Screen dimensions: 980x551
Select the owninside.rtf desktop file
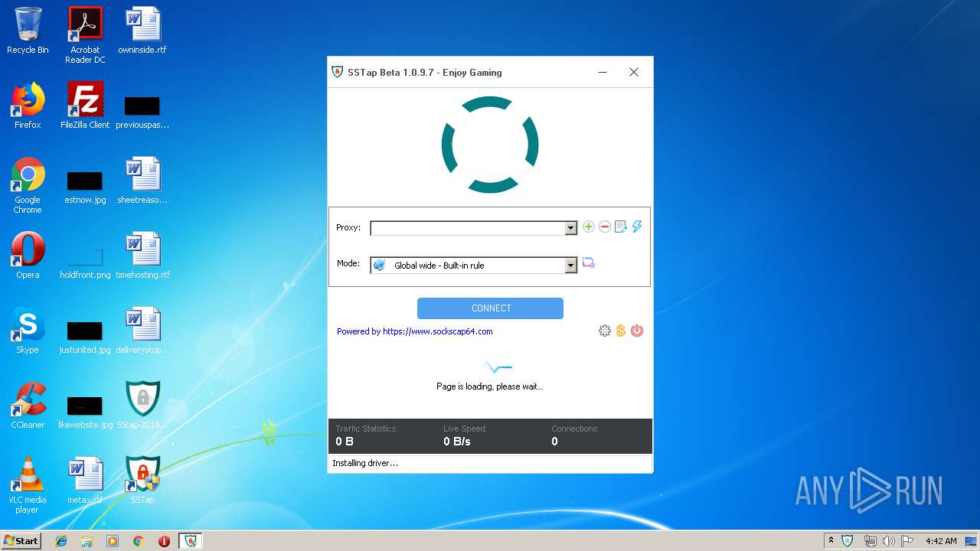tap(142, 31)
